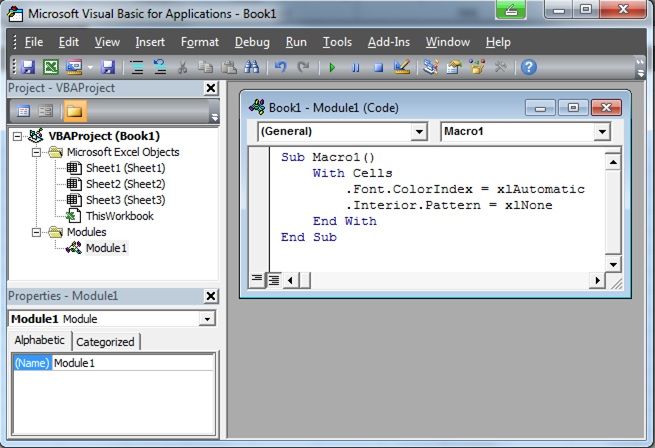Collapse the VBAProject (Book1) tree node
This screenshot has height=448, width=655.
pyautogui.click(x=17, y=136)
